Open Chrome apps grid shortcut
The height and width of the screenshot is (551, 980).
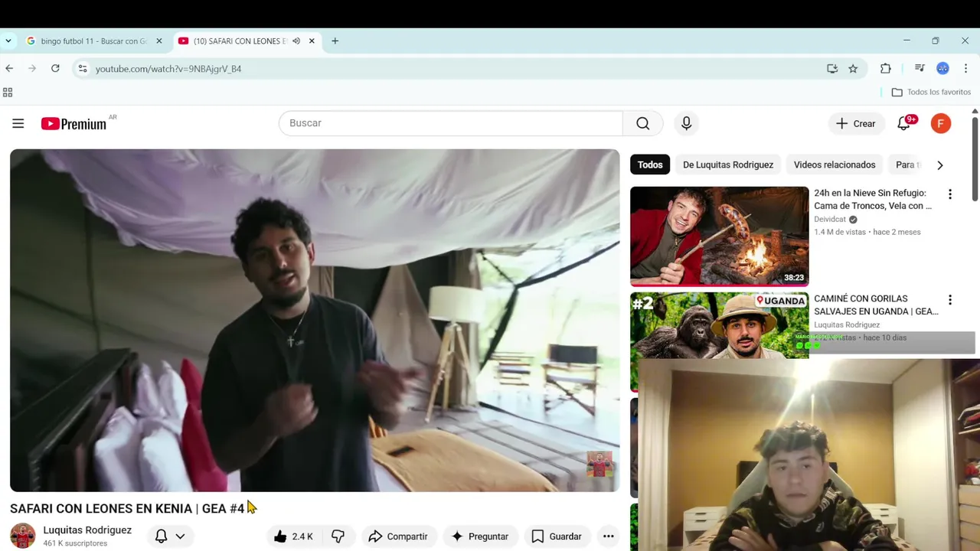tap(8, 92)
